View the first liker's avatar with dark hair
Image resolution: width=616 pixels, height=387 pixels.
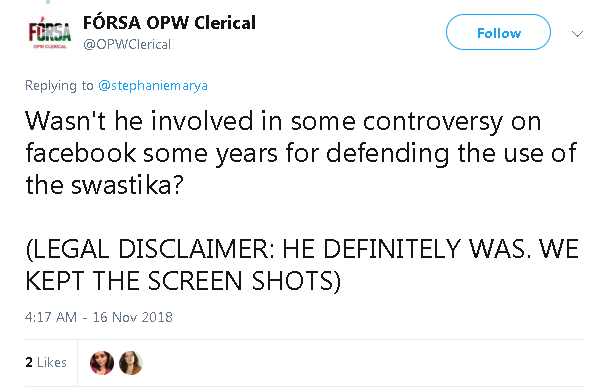[x=102, y=363]
